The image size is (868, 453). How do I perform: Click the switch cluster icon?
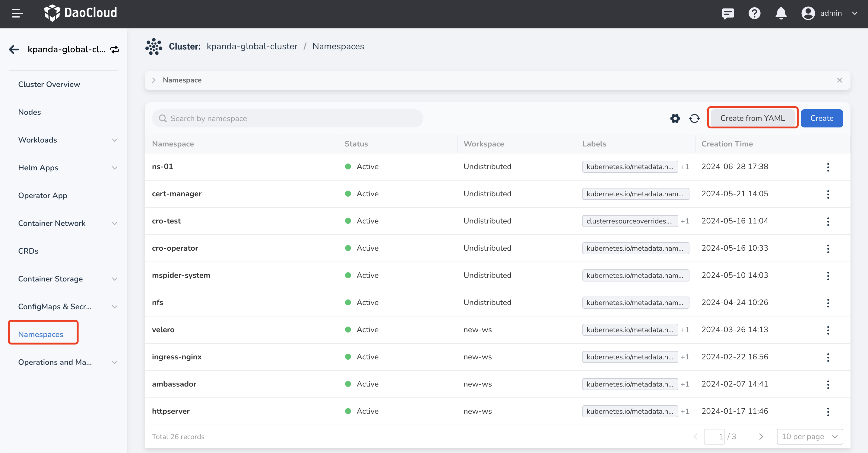point(115,50)
